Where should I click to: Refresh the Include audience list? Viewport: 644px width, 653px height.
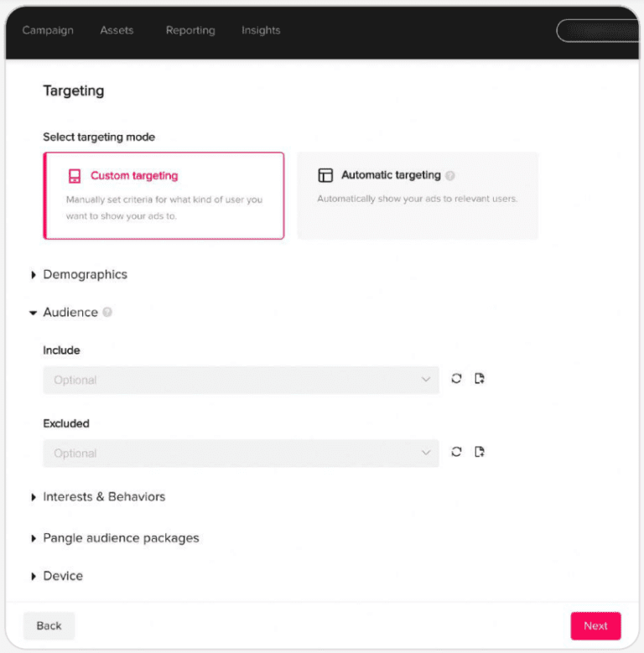456,379
